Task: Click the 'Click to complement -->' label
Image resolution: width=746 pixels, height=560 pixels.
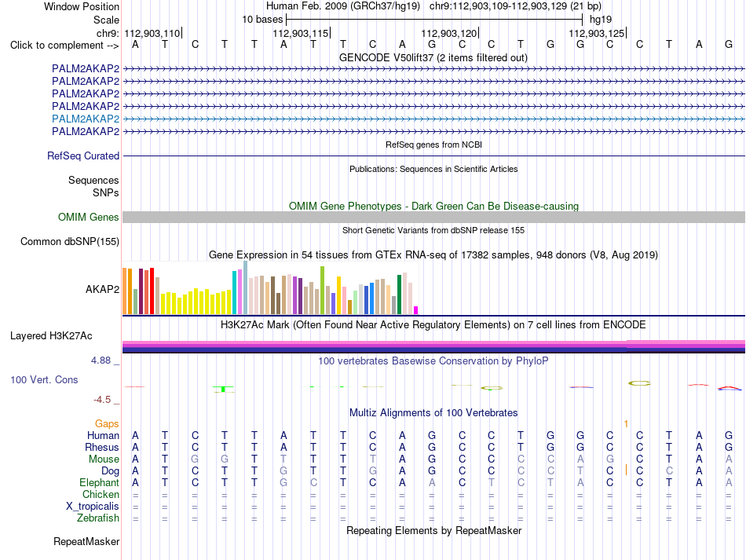Action: pos(64,46)
